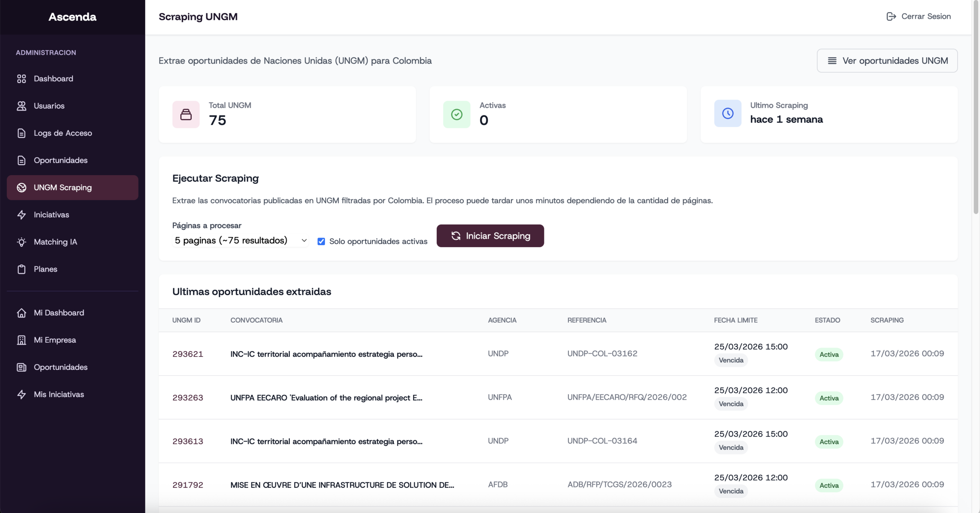
Task: Click the Logs de Acceso document icon
Action: tap(21, 133)
